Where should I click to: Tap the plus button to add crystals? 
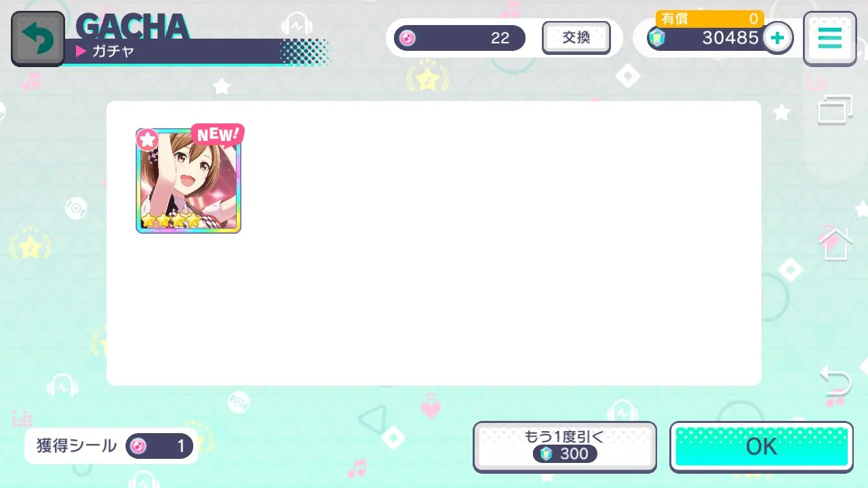pos(778,38)
